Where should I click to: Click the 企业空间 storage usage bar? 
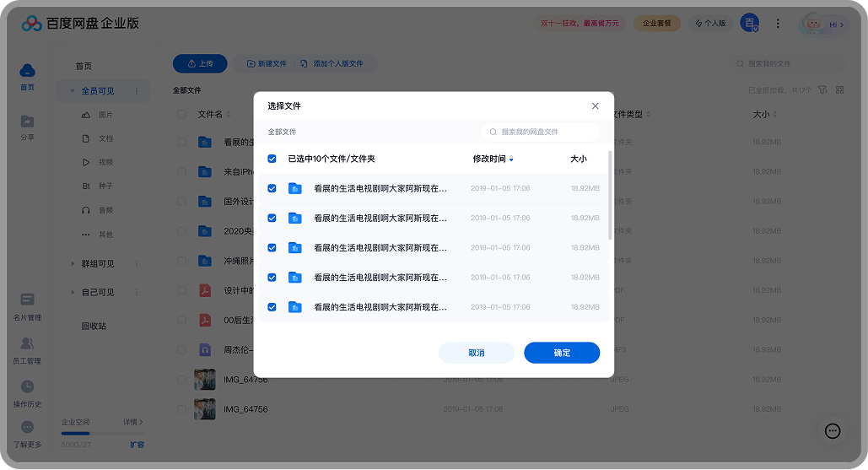pyautogui.click(x=102, y=434)
